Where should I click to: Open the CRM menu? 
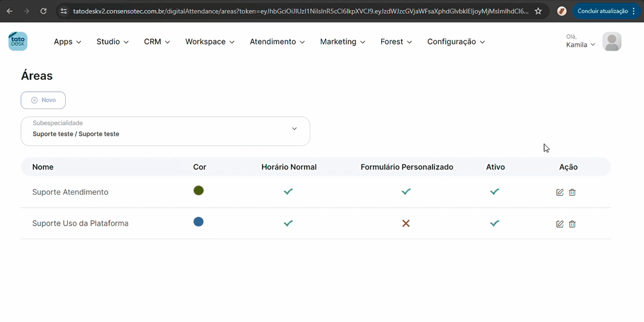pyautogui.click(x=157, y=42)
